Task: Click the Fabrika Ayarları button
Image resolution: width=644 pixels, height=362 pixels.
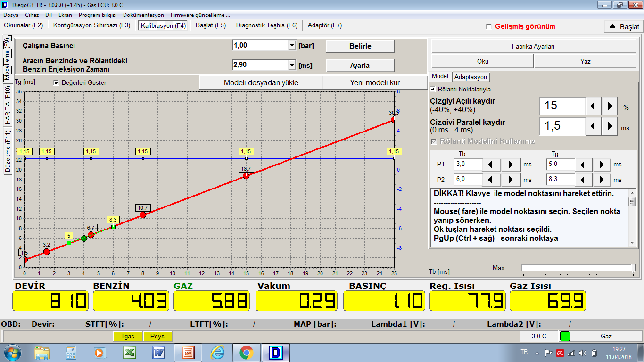Action: coord(533,47)
